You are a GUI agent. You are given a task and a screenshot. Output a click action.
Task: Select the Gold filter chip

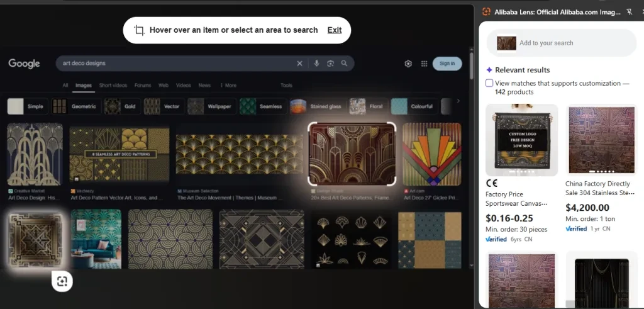click(x=121, y=106)
